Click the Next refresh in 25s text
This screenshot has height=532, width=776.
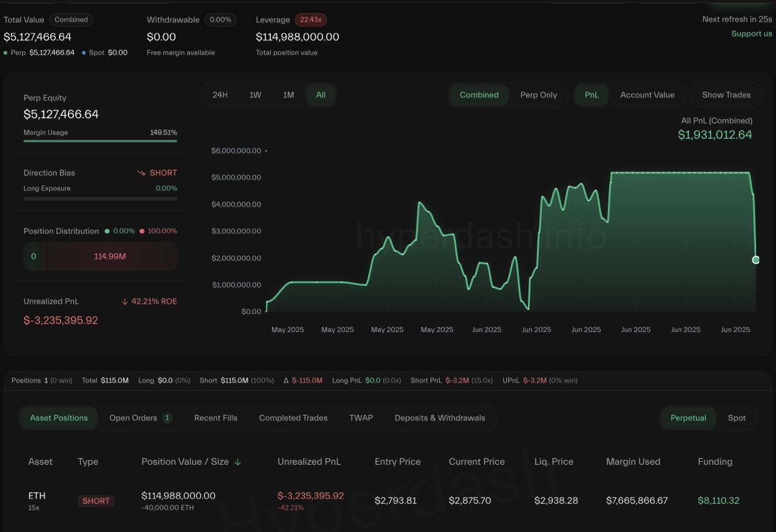737,19
